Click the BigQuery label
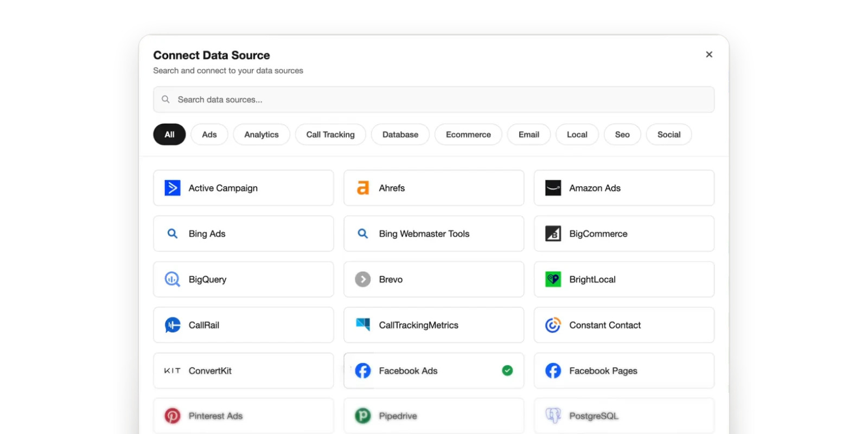 207,279
